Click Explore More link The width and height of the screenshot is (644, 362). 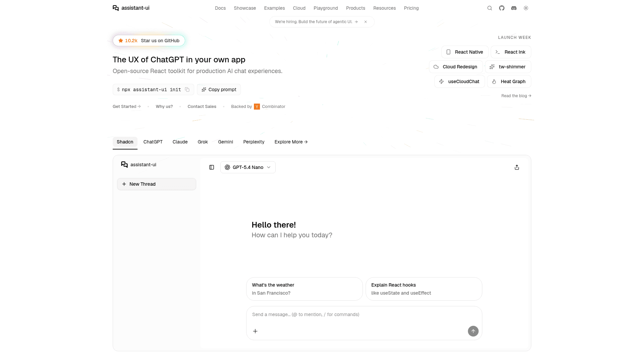tap(291, 142)
